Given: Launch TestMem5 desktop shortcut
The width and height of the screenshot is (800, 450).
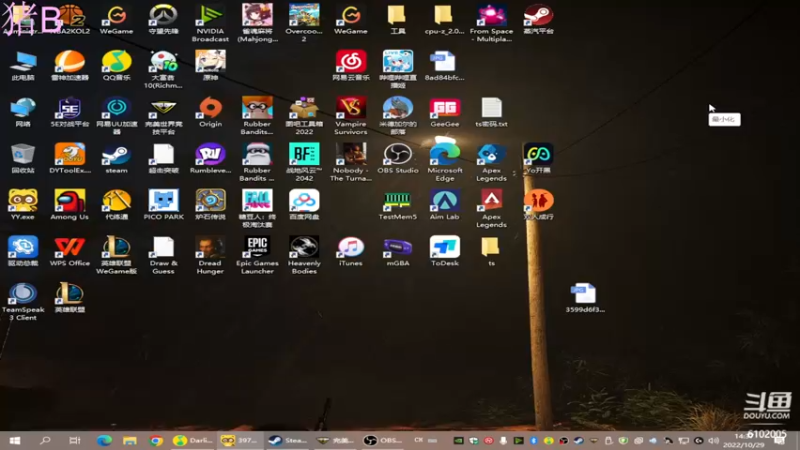Looking at the screenshot, I should (x=397, y=205).
